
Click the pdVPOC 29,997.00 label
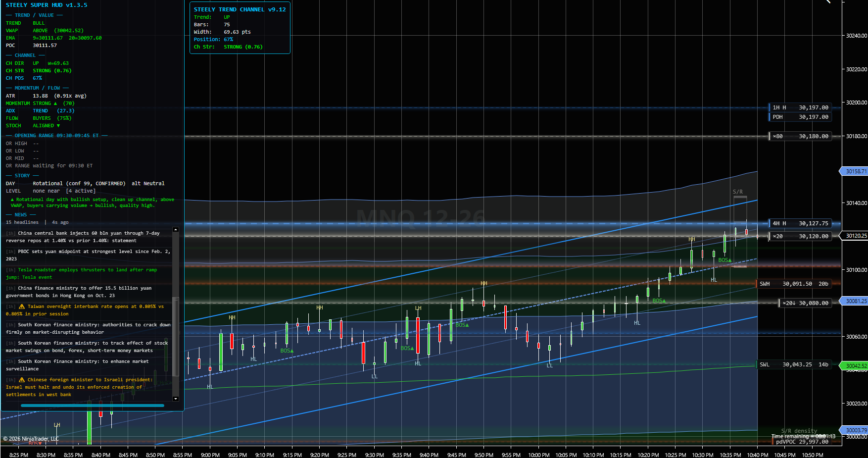tap(802, 442)
